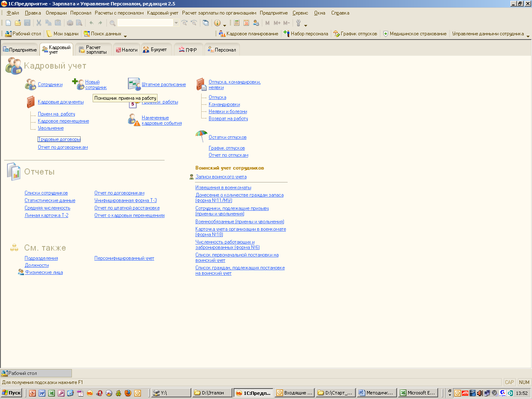This screenshot has width=532, height=399.
Task: Open the Персонифицированный учет link
Action: tap(124, 258)
